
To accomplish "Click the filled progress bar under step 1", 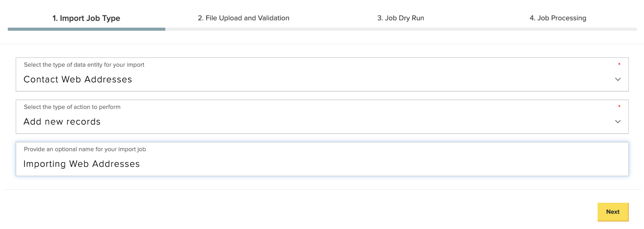I will [x=86, y=29].
